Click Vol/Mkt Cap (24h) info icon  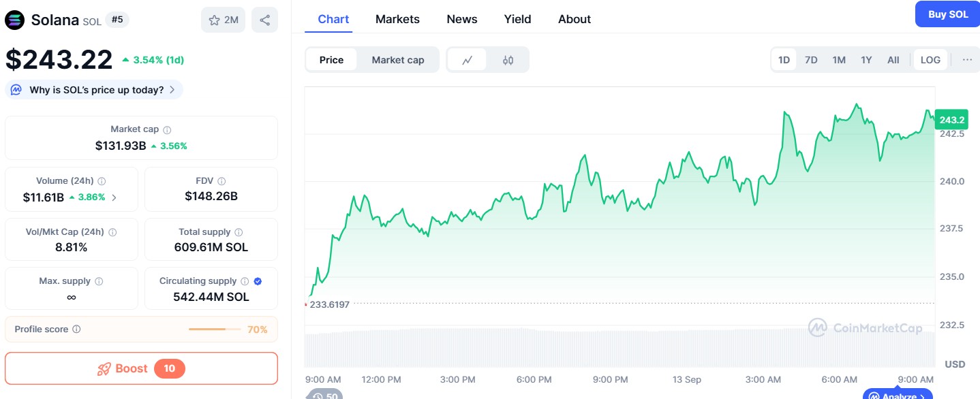pyautogui.click(x=112, y=232)
